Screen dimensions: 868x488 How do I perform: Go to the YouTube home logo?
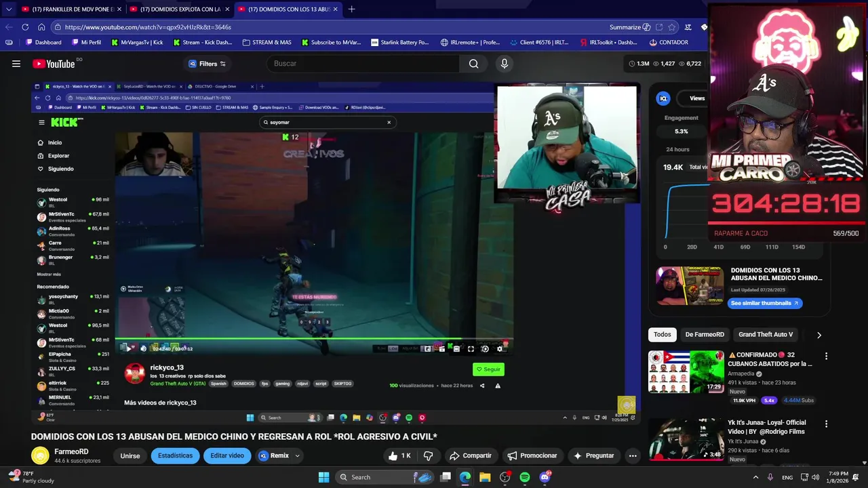point(54,64)
